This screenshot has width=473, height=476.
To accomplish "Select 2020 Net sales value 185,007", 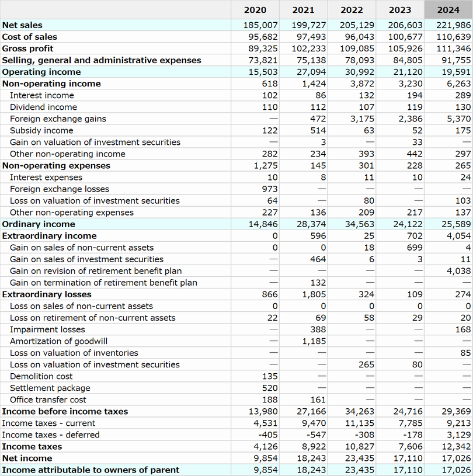I will click(x=260, y=25).
